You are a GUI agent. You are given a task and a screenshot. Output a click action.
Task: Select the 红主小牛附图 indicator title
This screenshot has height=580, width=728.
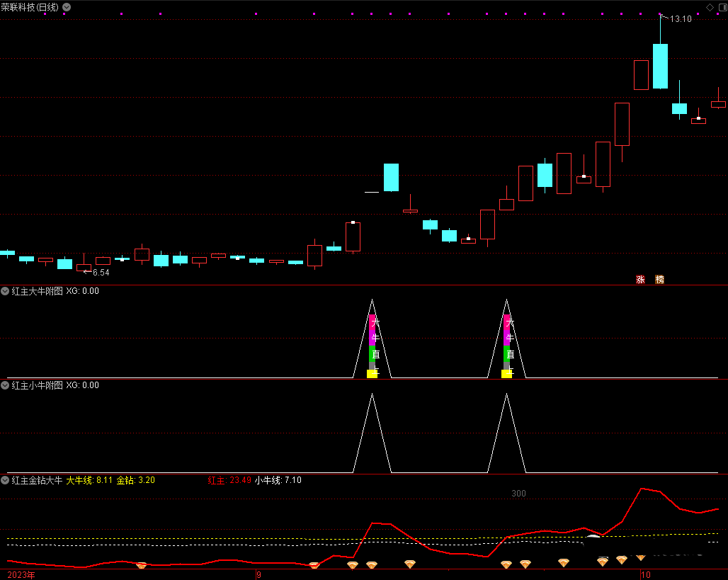click(x=37, y=385)
